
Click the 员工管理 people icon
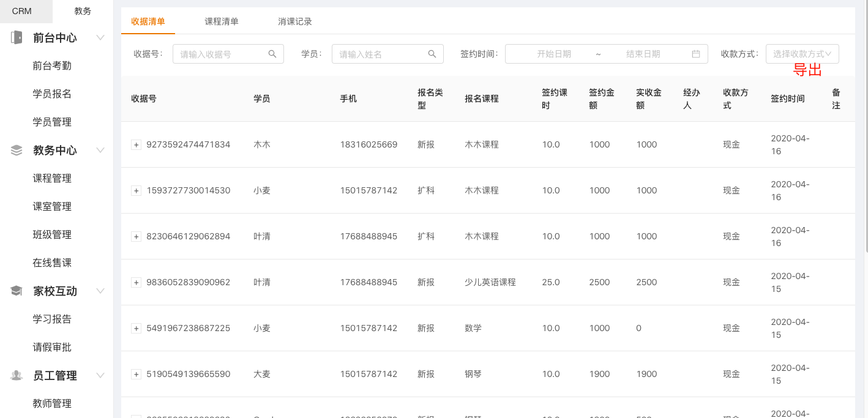tap(17, 375)
